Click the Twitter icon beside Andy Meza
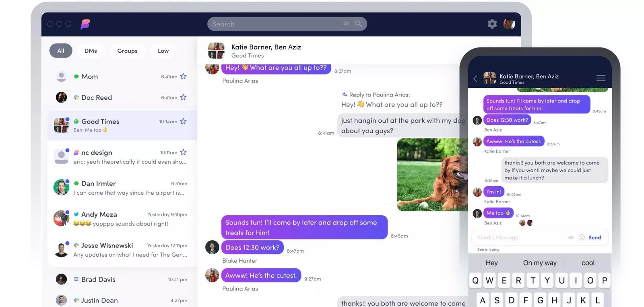 click(x=76, y=214)
